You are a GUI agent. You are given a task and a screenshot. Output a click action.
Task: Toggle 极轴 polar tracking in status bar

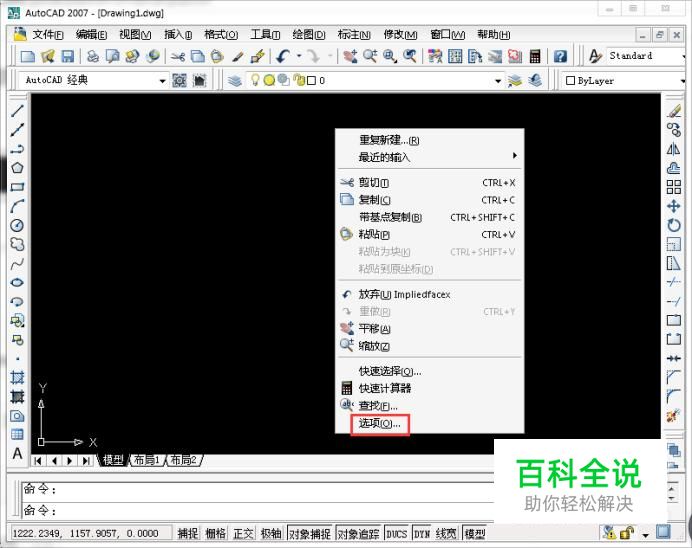[271, 533]
